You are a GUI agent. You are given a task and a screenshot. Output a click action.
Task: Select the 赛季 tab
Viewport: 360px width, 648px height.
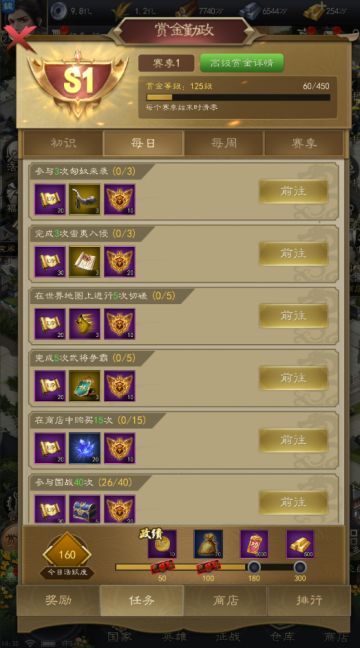click(x=304, y=143)
